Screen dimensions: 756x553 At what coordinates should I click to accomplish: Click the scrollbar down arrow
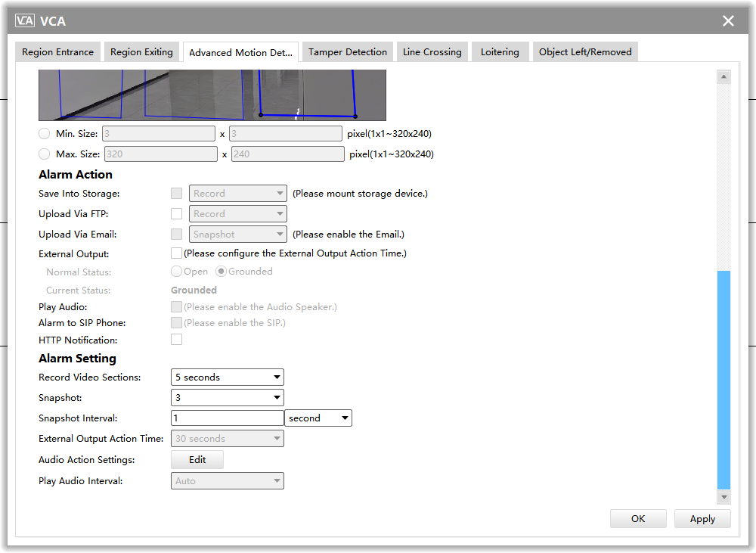click(x=723, y=496)
